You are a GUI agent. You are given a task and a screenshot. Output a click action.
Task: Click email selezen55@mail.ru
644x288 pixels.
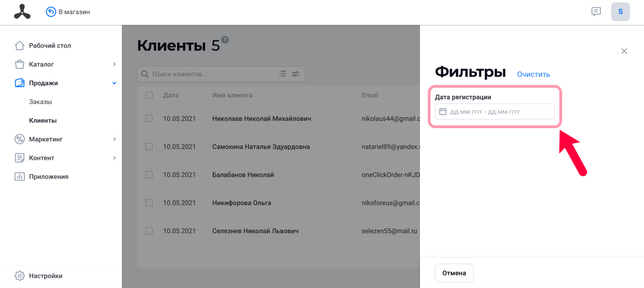click(x=390, y=231)
